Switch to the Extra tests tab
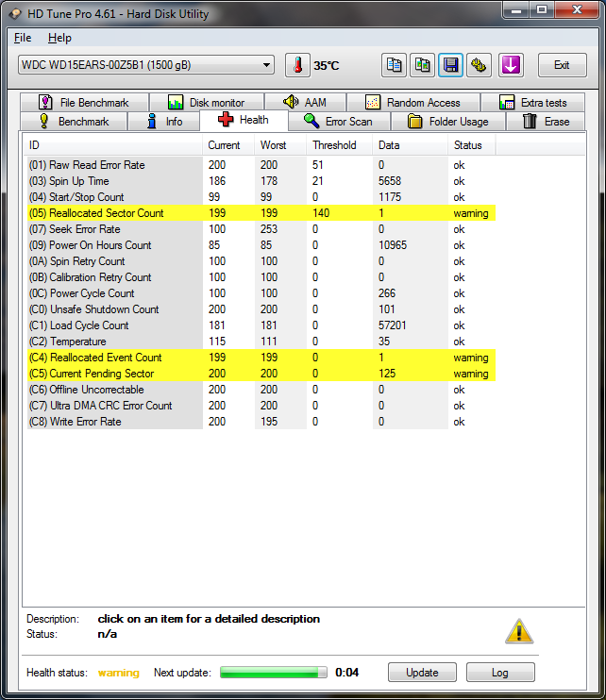This screenshot has height=700, width=606. pos(532,103)
